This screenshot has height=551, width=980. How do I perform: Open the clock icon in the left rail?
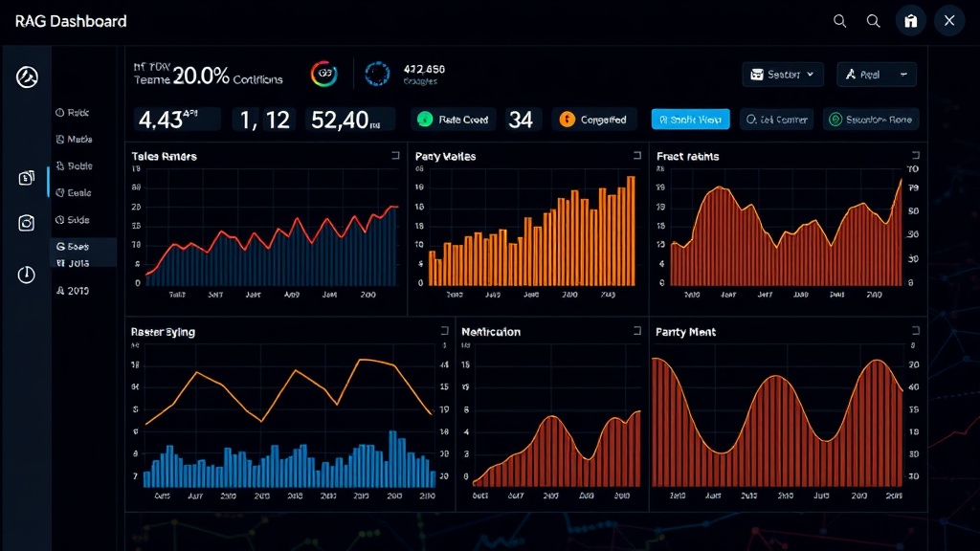(x=26, y=275)
